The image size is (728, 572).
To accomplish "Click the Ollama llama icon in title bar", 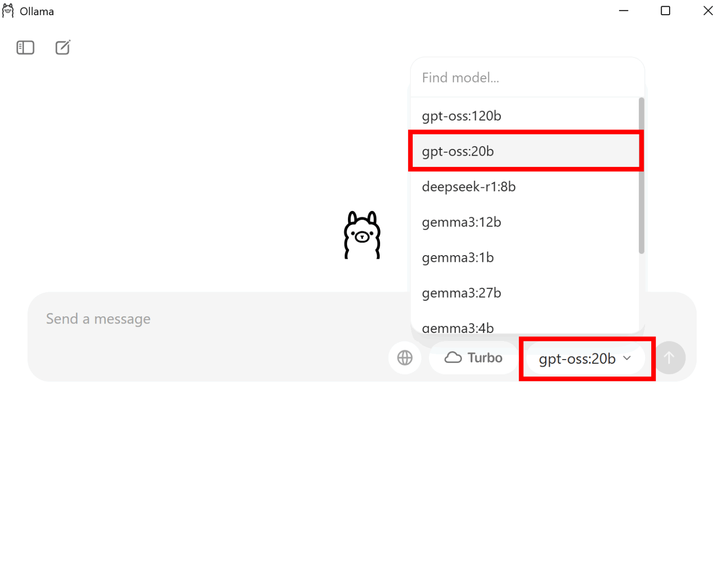I will point(8,10).
